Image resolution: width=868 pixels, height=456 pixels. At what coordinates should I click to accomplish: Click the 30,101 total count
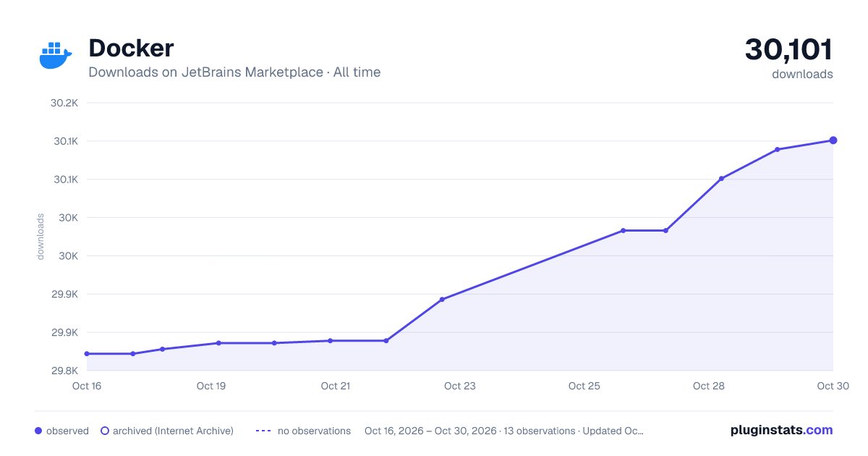click(x=789, y=50)
